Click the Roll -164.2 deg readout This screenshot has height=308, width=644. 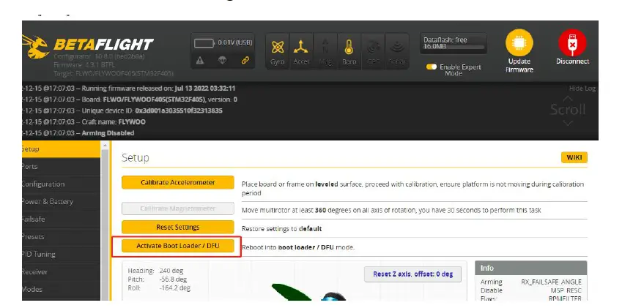[x=159, y=288]
